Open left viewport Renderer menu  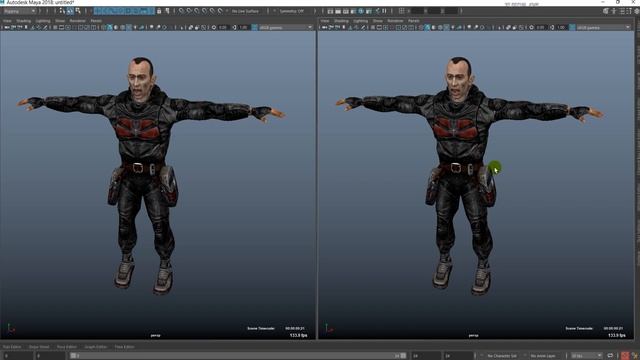(78, 21)
